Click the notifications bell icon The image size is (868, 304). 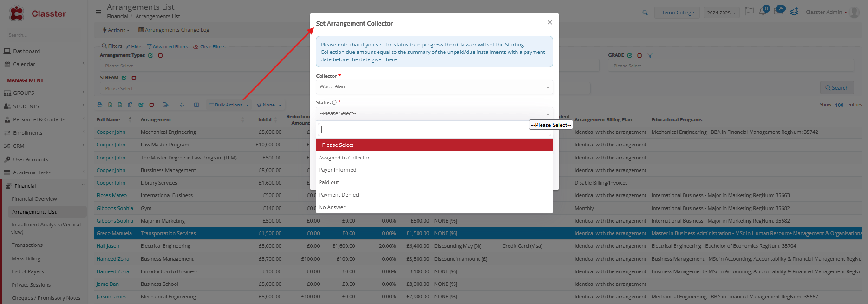point(763,12)
